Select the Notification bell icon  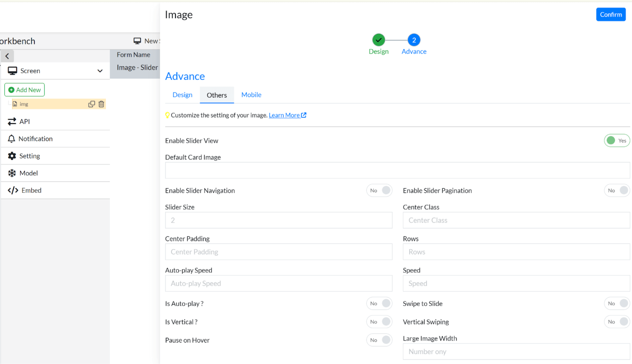point(12,138)
